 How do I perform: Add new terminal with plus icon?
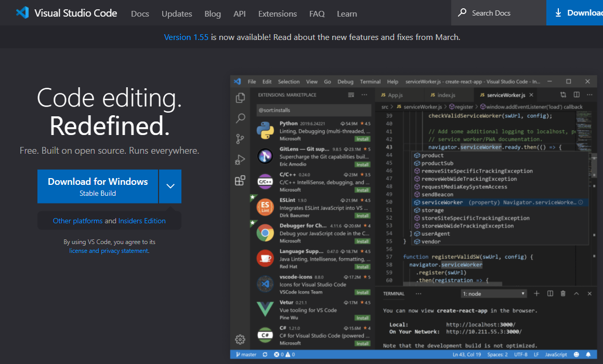pos(536,293)
